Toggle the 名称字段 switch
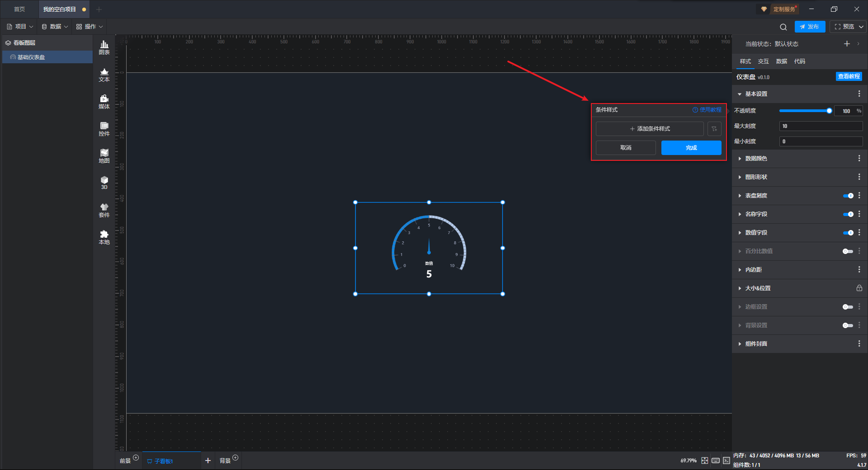The image size is (868, 470). (x=848, y=214)
